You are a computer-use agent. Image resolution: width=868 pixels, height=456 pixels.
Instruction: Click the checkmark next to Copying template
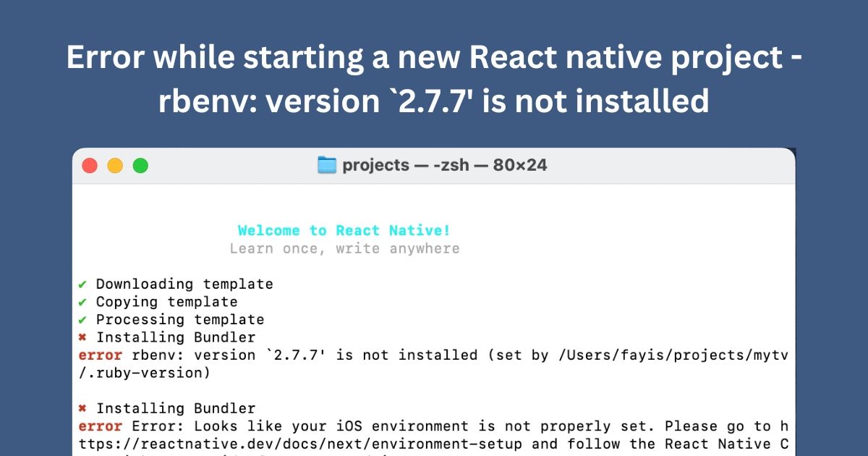(82, 302)
